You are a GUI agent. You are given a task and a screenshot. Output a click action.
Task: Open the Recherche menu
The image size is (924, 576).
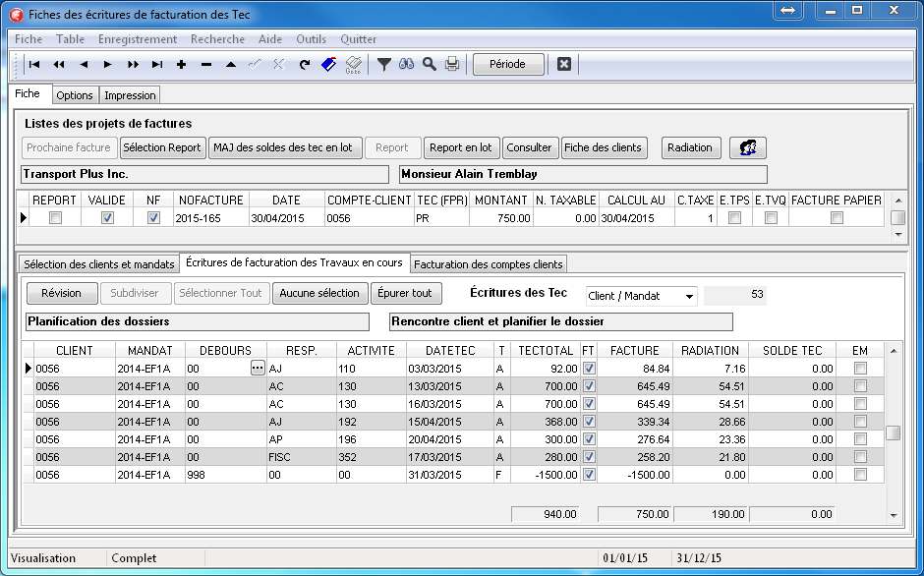coord(217,39)
